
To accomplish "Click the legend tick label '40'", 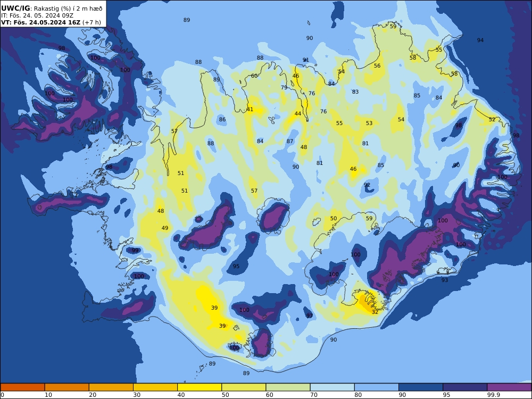I will 181,395.
